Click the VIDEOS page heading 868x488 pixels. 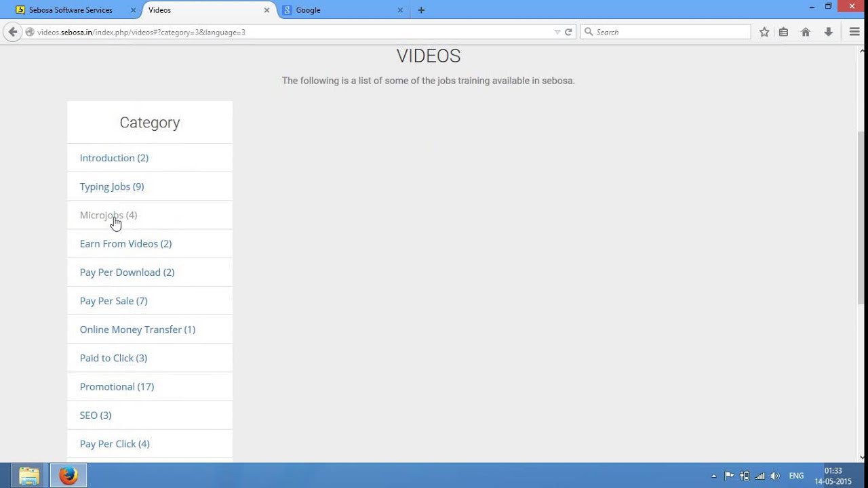[429, 56]
